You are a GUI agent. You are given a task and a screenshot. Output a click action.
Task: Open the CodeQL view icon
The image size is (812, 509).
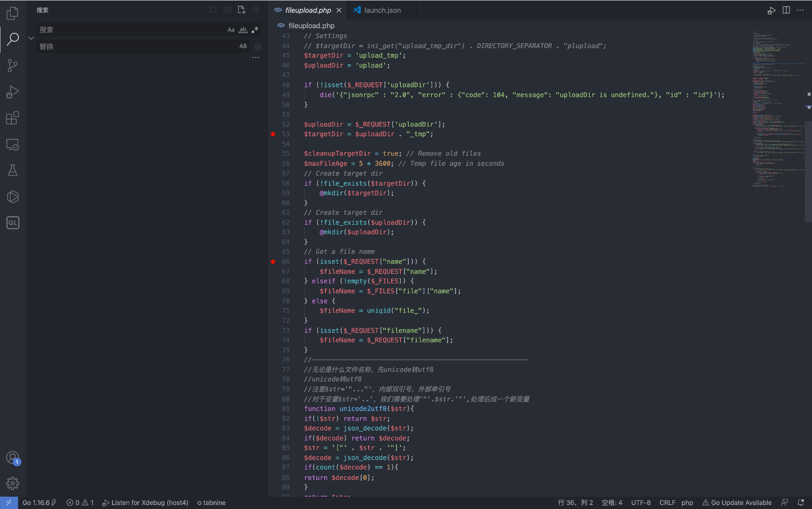pyautogui.click(x=13, y=223)
